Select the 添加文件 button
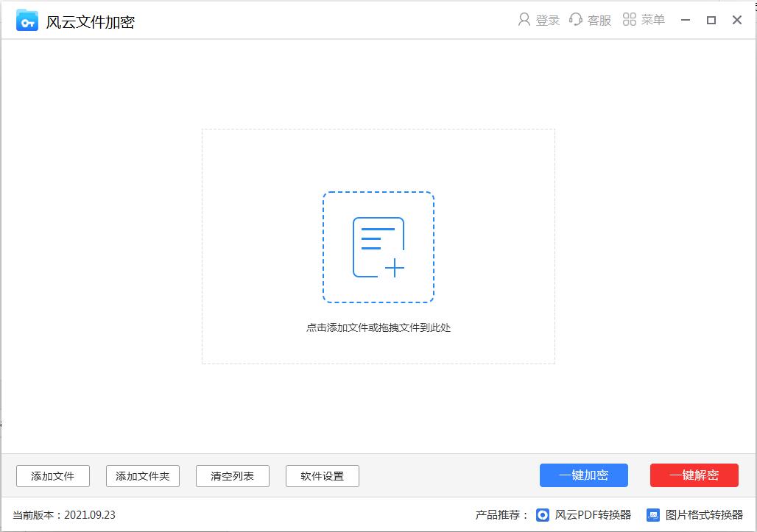Screen dimensions: 757x532 point(52,476)
